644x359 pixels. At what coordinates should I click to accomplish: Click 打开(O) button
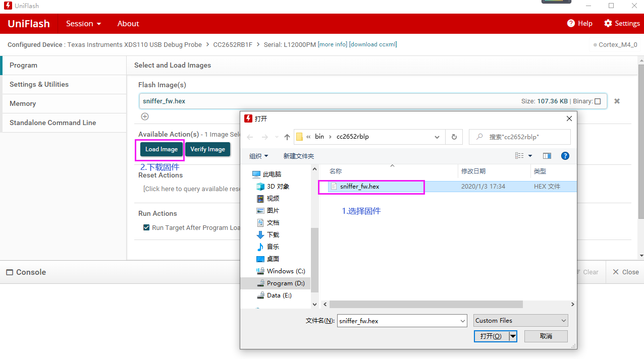pyautogui.click(x=491, y=336)
